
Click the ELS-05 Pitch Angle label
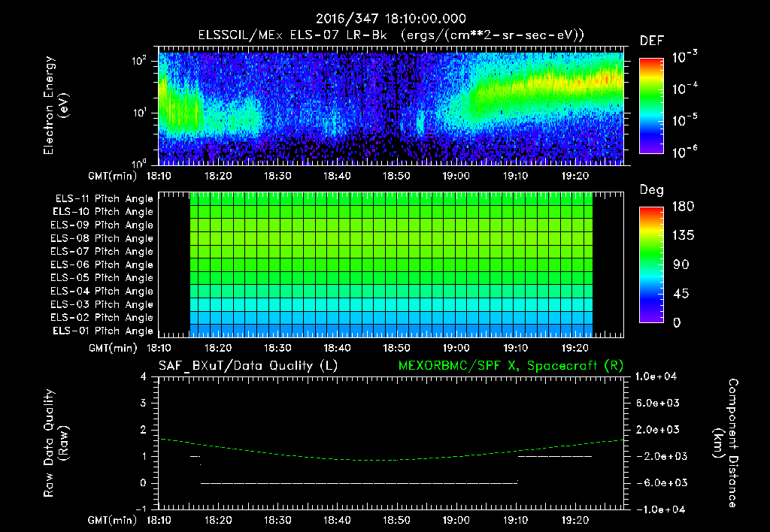(102, 278)
